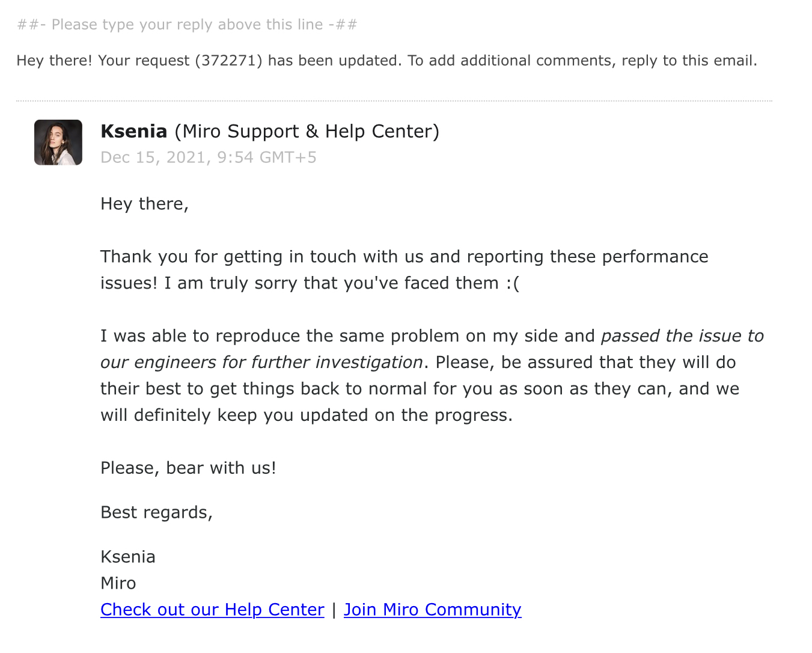This screenshot has width=812, height=653.
Task: Click Ksenia's profile avatar photo
Action: [58, 143]
